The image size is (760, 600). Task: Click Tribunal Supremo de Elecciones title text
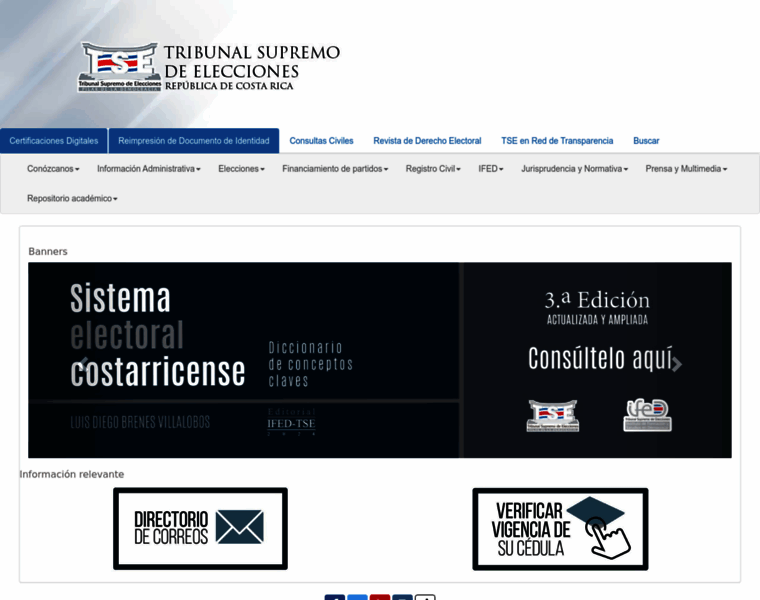coord(252,62)
